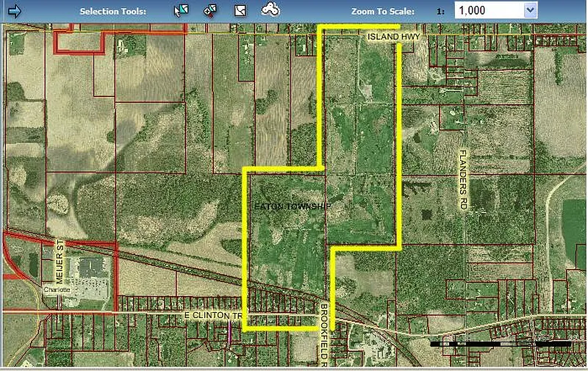Click the dark pond west of Flanders Rd
This screenshot has height=371, width=588.
[x=427, y=216]
